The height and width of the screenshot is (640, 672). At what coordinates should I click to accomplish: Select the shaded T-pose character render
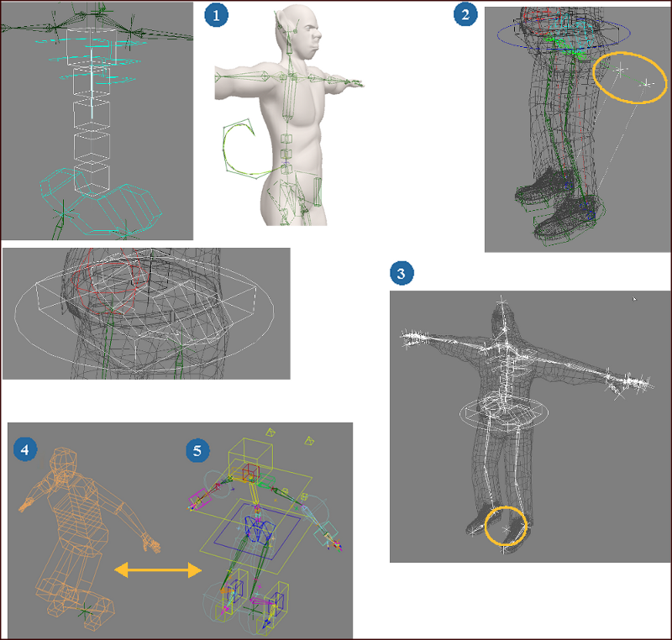[x=289, y=115]
